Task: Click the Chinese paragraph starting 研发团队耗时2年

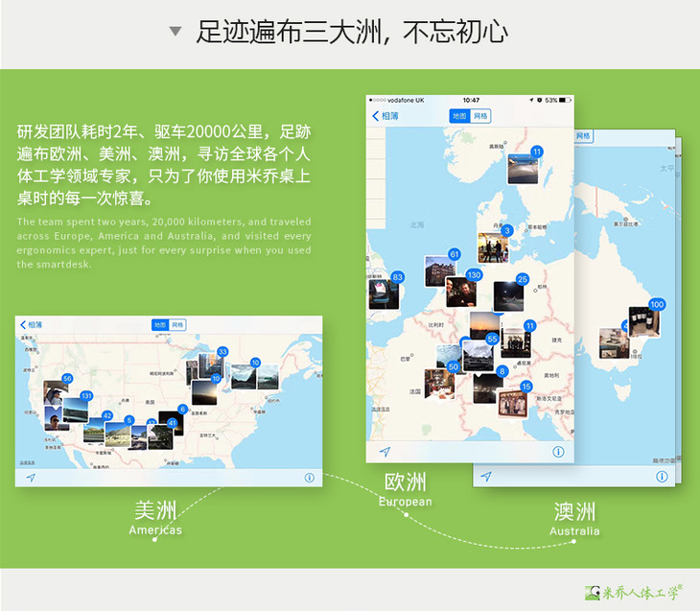Action: point(164,165)
